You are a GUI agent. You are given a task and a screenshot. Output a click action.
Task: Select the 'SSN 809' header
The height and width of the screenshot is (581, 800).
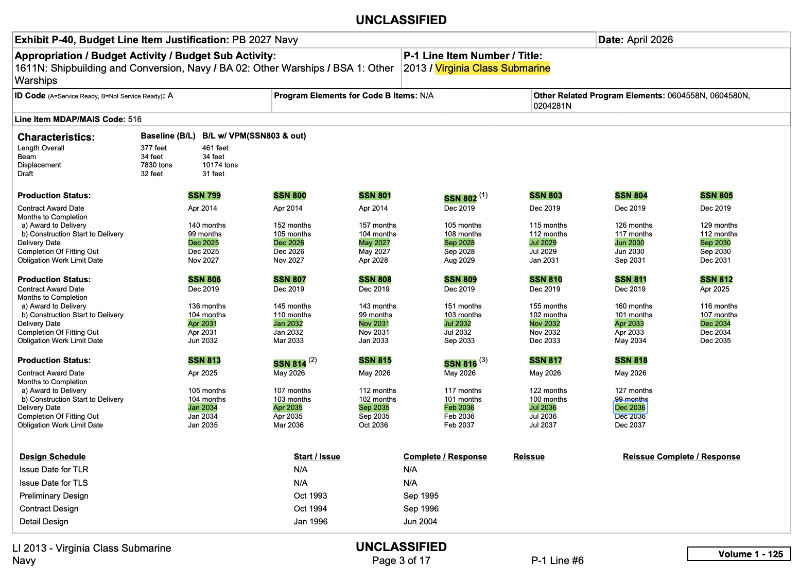click(x=460, y=280)
